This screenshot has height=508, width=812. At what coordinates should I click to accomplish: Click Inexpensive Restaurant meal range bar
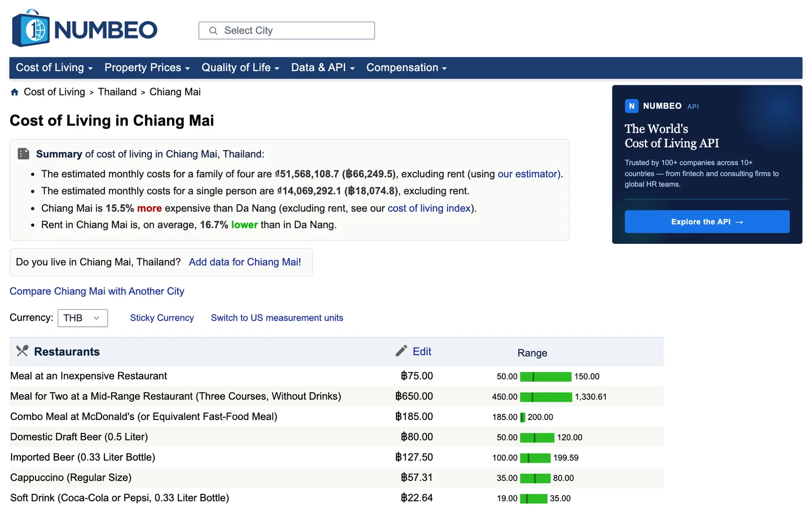546,376
